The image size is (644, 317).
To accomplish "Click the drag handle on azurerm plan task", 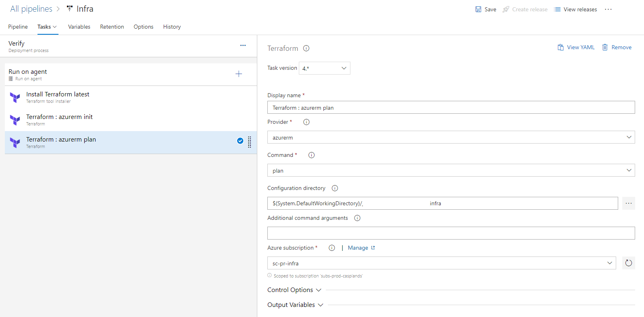I will pos(250,142).
